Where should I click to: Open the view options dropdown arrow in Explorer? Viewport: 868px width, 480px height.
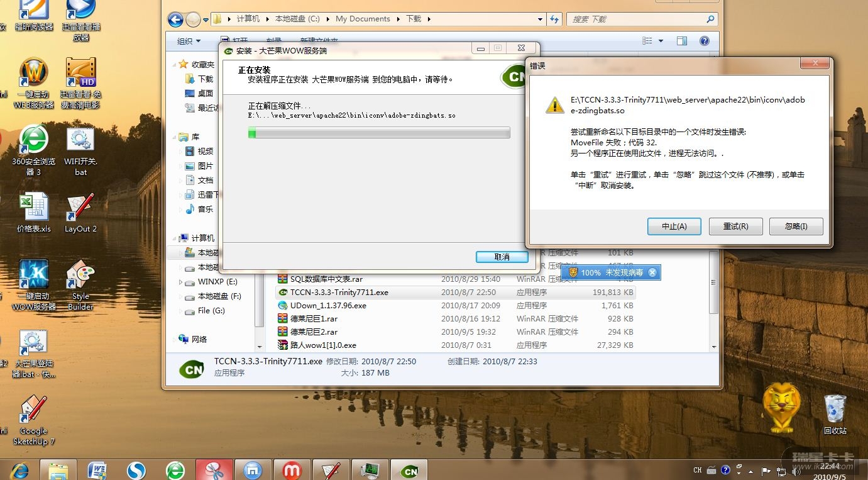(661, 41)
